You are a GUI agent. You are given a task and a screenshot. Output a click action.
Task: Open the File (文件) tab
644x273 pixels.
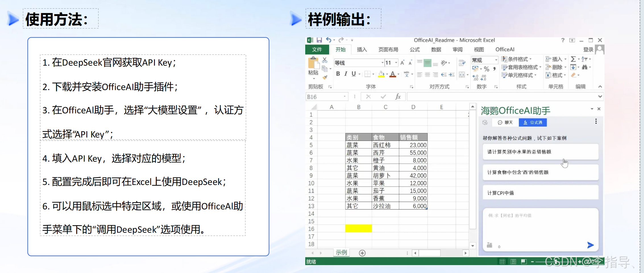pos(317,49)
